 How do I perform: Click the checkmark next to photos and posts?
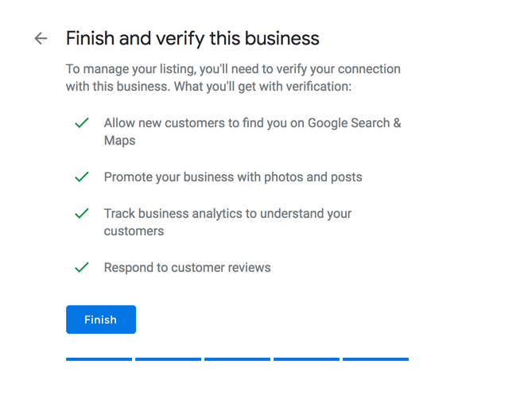[x=82, y=177]
